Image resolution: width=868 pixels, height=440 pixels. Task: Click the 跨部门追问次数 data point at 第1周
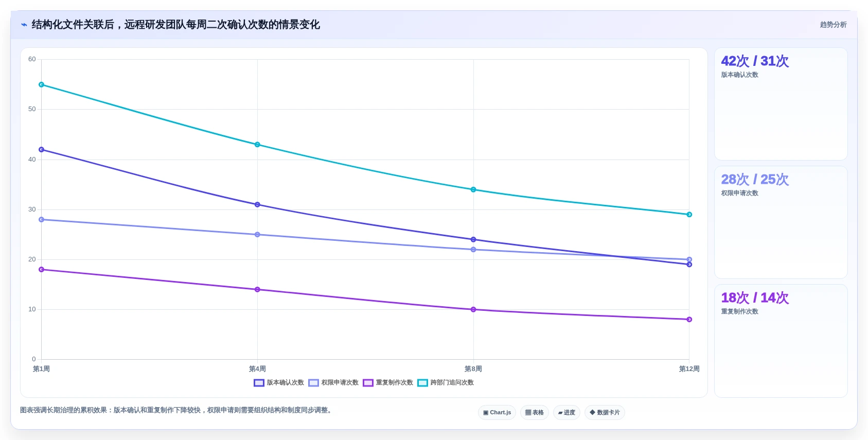pyautogui.click(x=42, y=84)
